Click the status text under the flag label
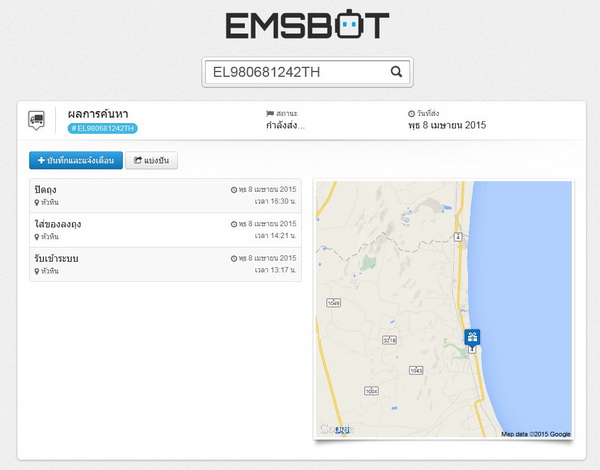This screenshot has height=470, width=600. [x=285, y=125]
